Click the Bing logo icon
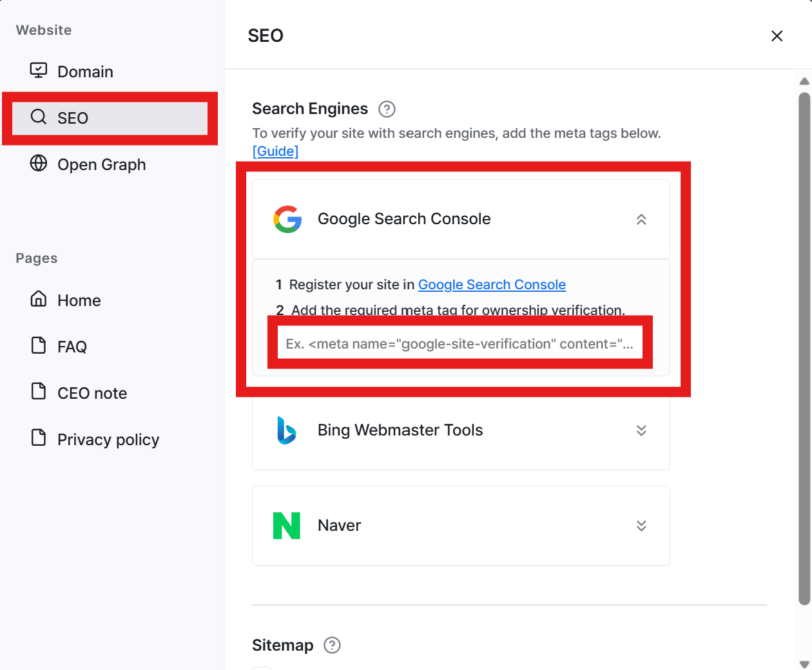Viewport: 812px width, 670px height. pos(286,430)
